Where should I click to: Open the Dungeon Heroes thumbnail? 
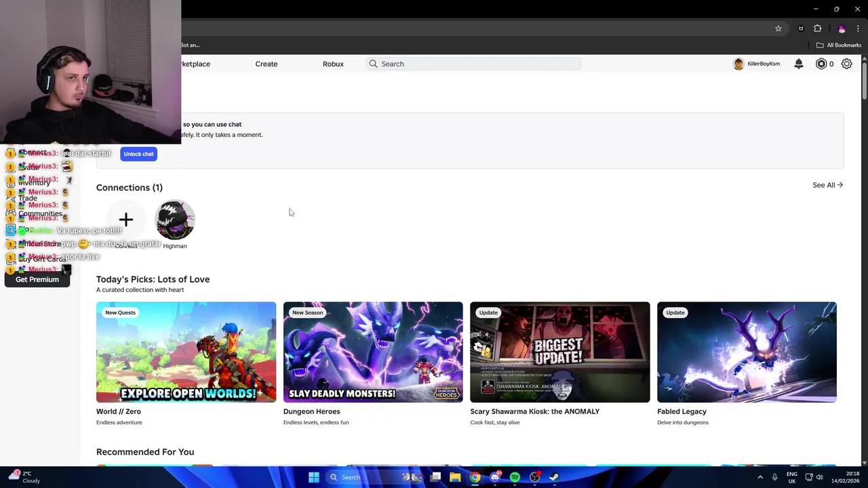[x=373, y=352]
